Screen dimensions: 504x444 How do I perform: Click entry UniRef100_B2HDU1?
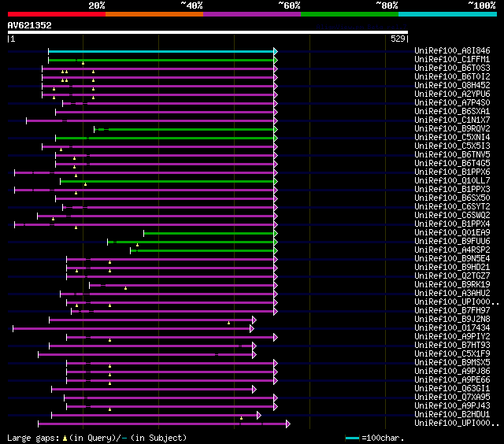pyautogui.click(x=452, y=415)
